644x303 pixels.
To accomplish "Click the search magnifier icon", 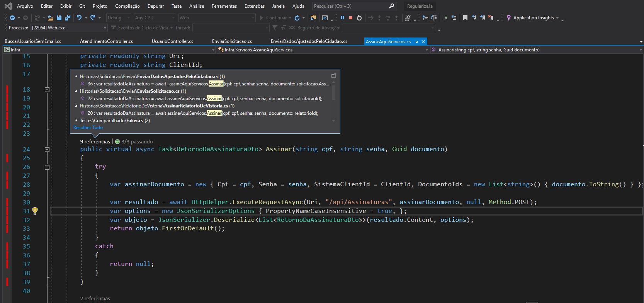I will [x=391, y=6].
